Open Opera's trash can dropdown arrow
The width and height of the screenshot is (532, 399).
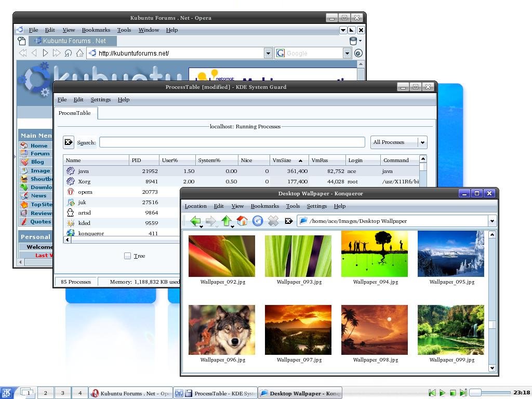[360, 41]
